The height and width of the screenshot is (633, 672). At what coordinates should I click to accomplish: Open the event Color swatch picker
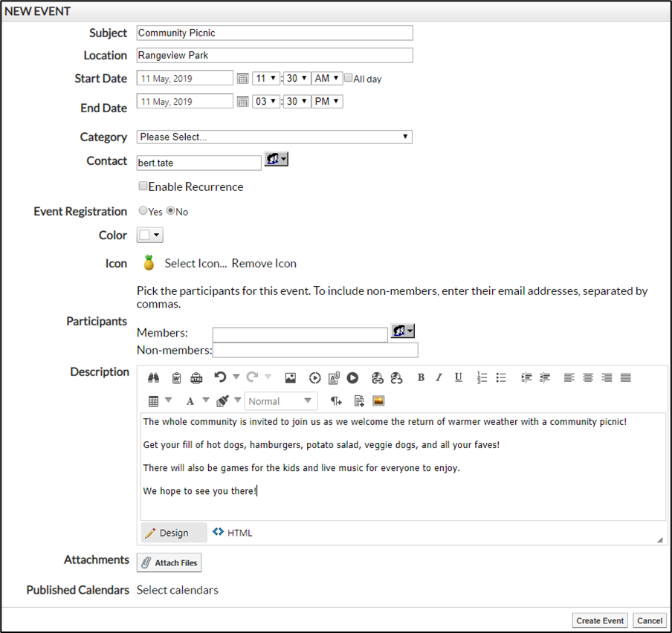149,236
